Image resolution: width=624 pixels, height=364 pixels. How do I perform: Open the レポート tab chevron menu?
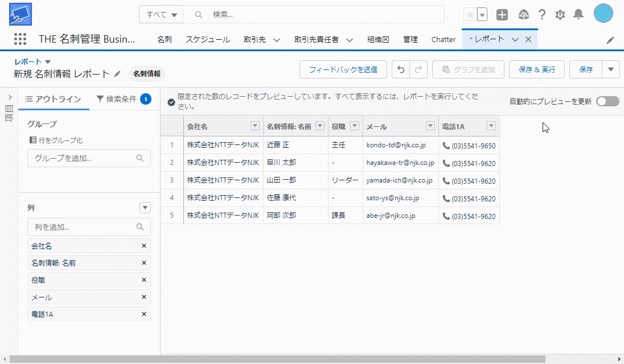coord(515,39)
